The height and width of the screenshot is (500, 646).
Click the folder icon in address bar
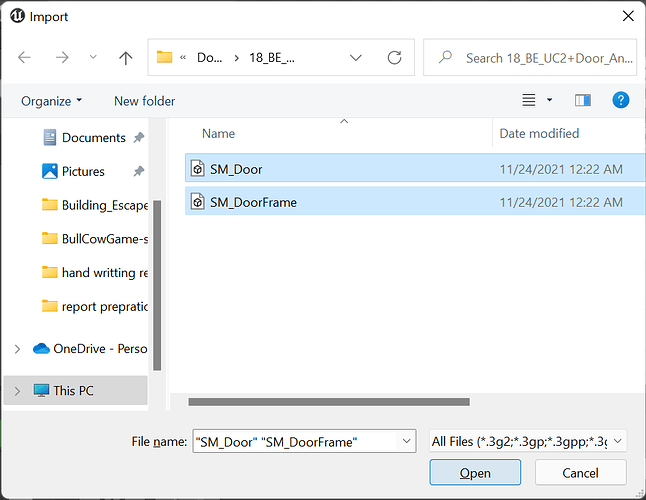164,57
